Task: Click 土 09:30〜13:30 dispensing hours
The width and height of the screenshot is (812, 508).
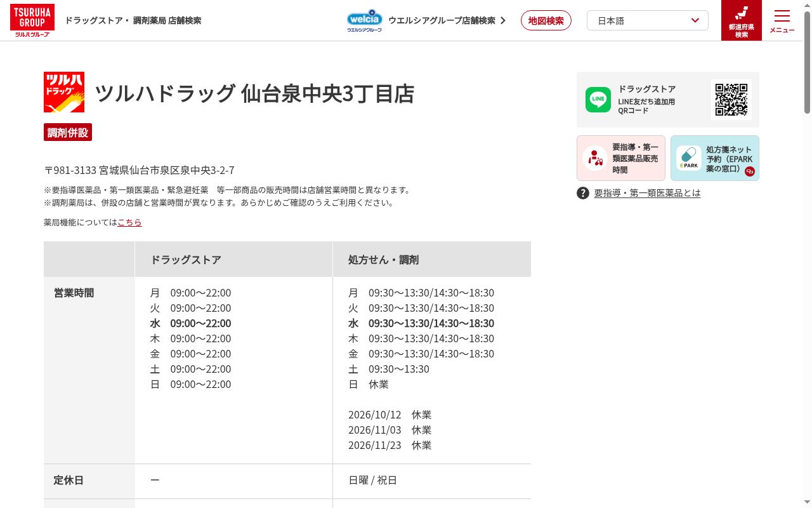Action: (389, 369)
